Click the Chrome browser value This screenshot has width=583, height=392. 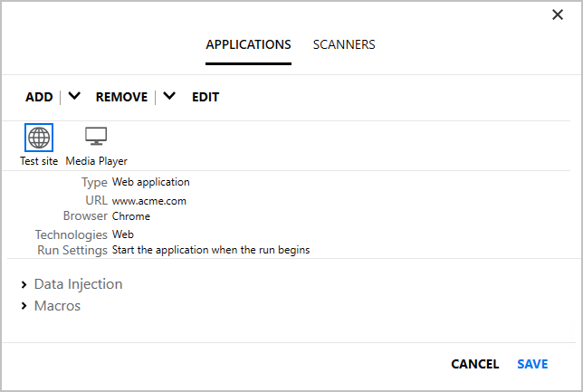click(131, 216)
